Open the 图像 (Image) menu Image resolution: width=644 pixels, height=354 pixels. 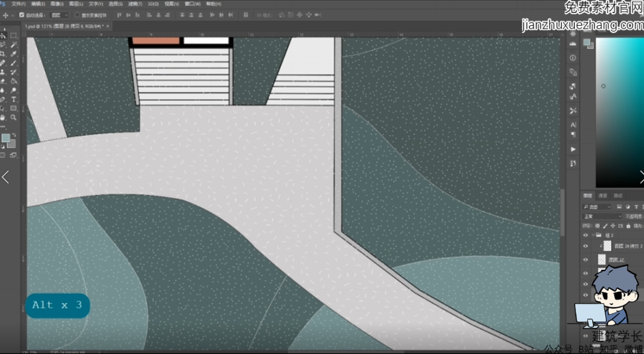[57, 4]
